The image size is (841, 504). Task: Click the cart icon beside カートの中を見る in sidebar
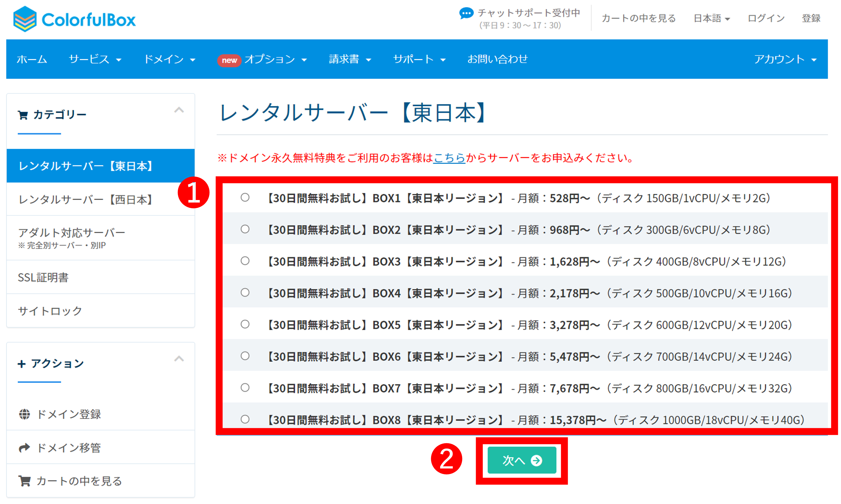tap(24, 481)
